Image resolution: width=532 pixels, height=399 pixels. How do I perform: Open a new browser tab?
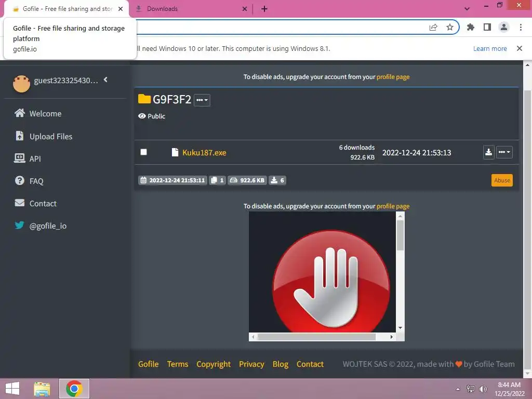tap(264, 9)
